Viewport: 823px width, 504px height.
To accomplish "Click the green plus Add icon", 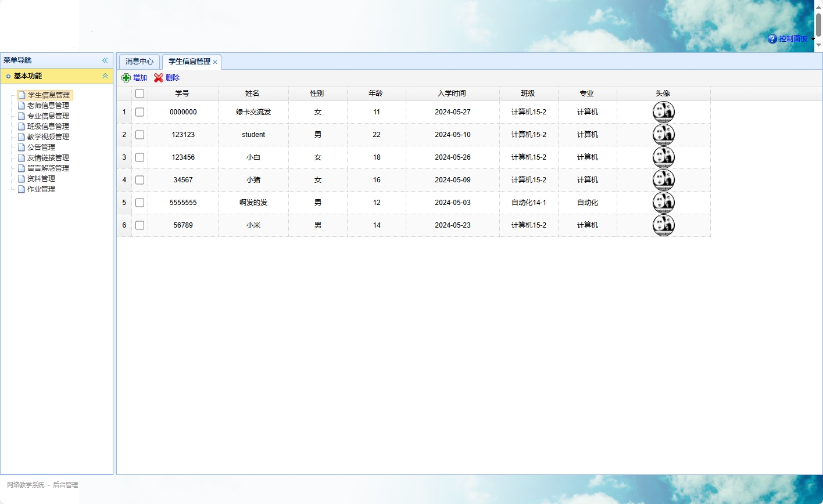I will click(126, 78).
